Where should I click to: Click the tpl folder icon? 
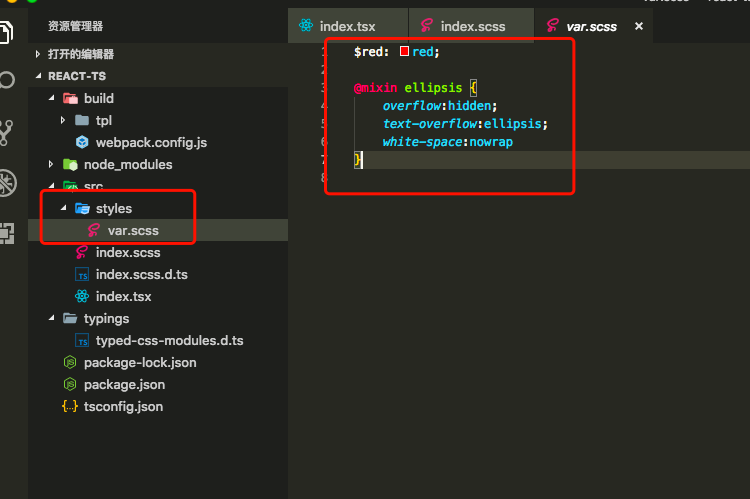pos(82,120)
